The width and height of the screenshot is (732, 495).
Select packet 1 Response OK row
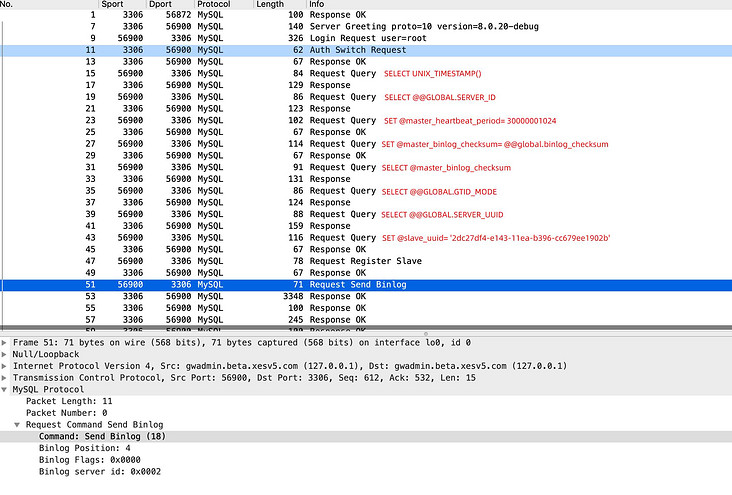[366, 15]
